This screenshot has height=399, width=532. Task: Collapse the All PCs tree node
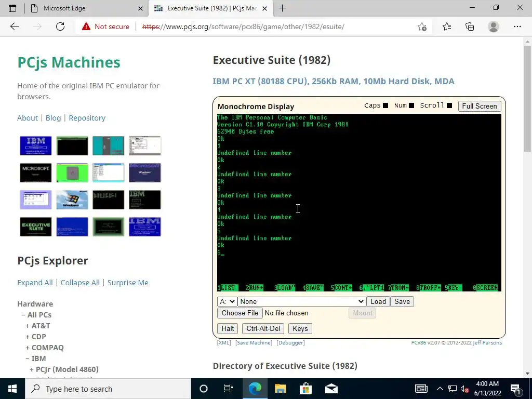click(23, 315)
